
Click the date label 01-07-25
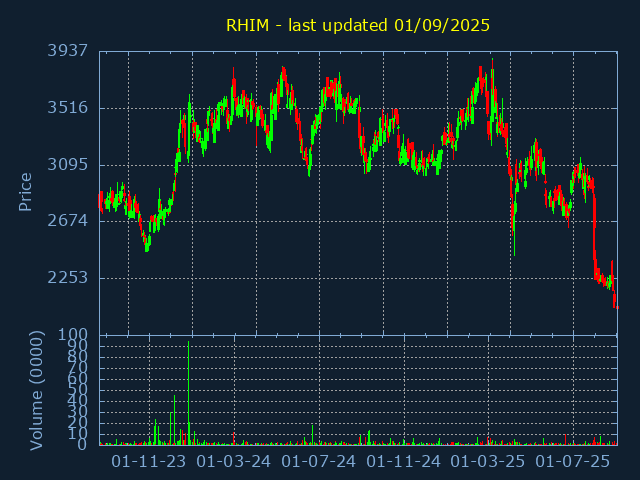573,462
